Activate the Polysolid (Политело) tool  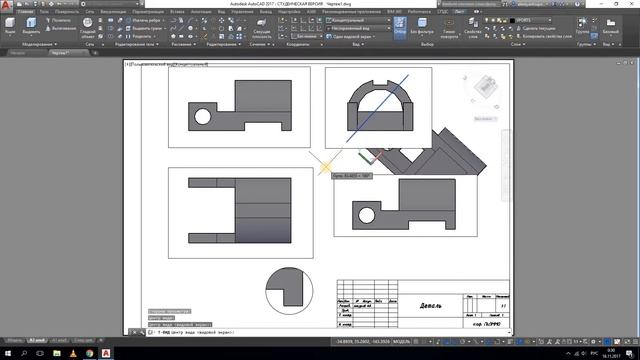(59, 20)
